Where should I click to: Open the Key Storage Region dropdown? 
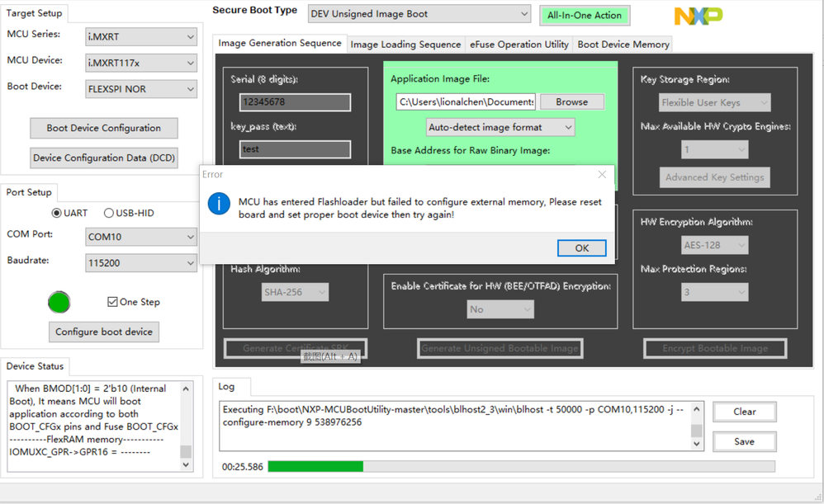click(x=715, y=102)
